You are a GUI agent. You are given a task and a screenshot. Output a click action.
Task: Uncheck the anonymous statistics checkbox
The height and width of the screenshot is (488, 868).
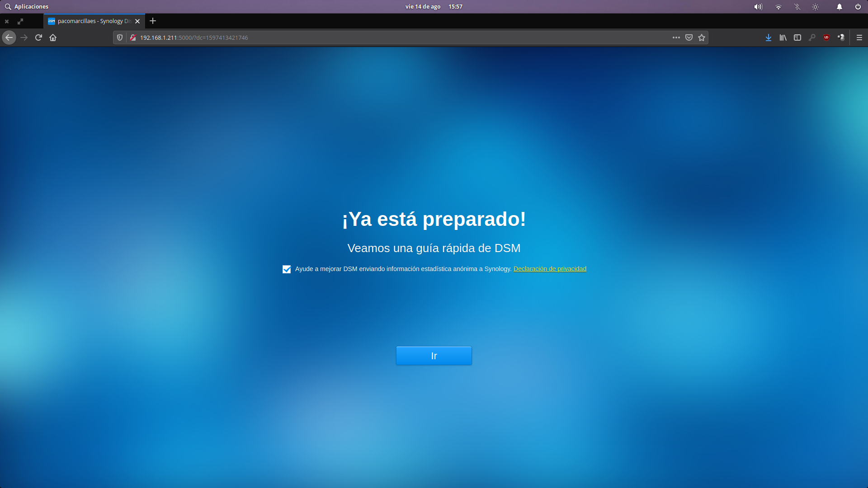287,269
